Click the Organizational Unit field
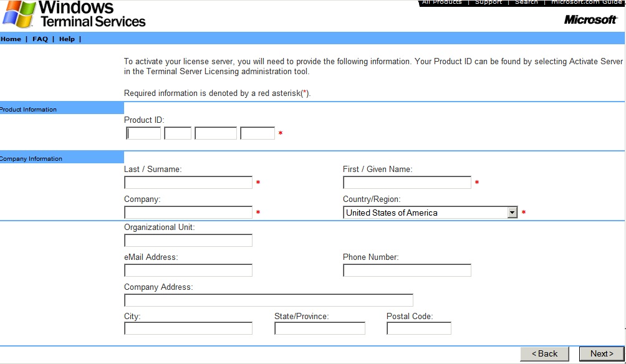Viewport: 626px width, 364px height. point(188,240)
